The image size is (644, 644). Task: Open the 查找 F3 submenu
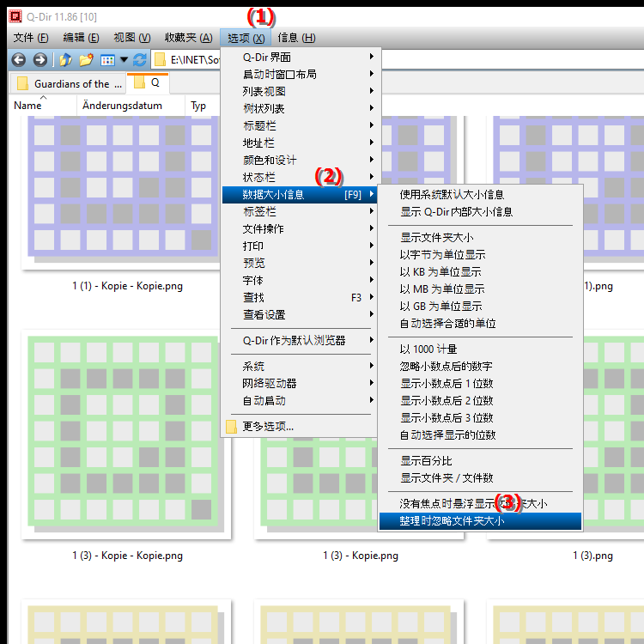click(300, 297)
